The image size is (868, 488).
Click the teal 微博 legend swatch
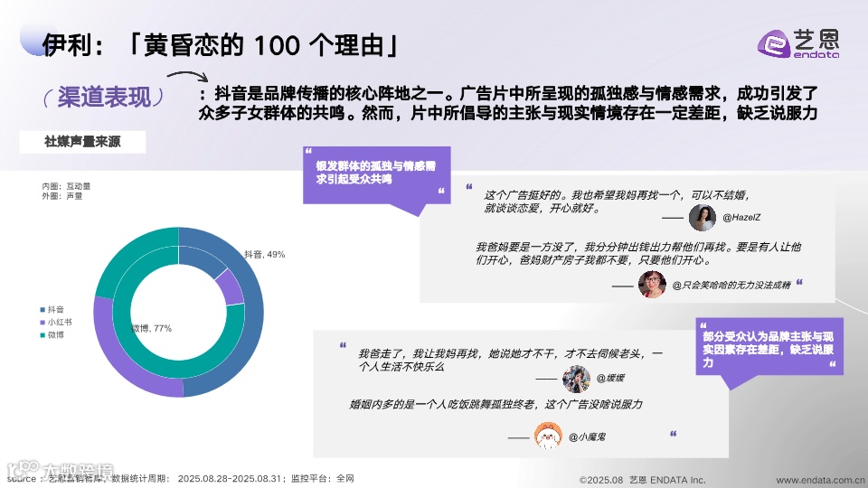pyautogui.click(x=42, y=334)
